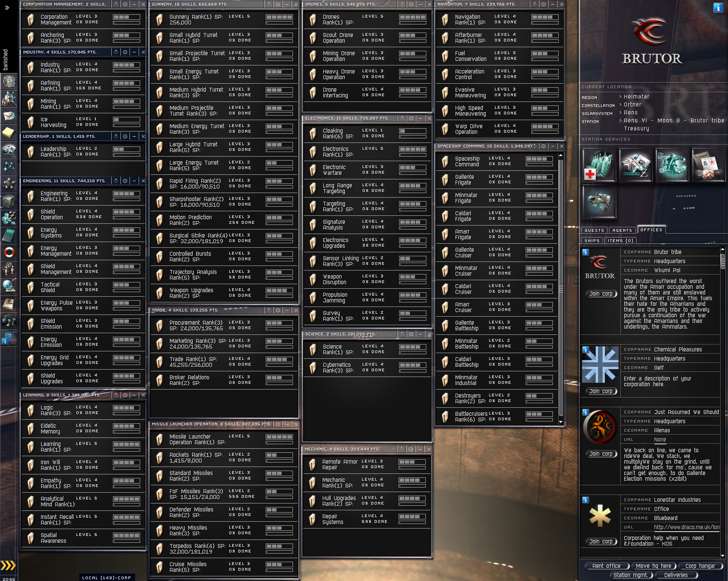Open the Heimatar region arrow menu
Image resolution: width=728 pixels, height=581 pixels.
(620, 97)
